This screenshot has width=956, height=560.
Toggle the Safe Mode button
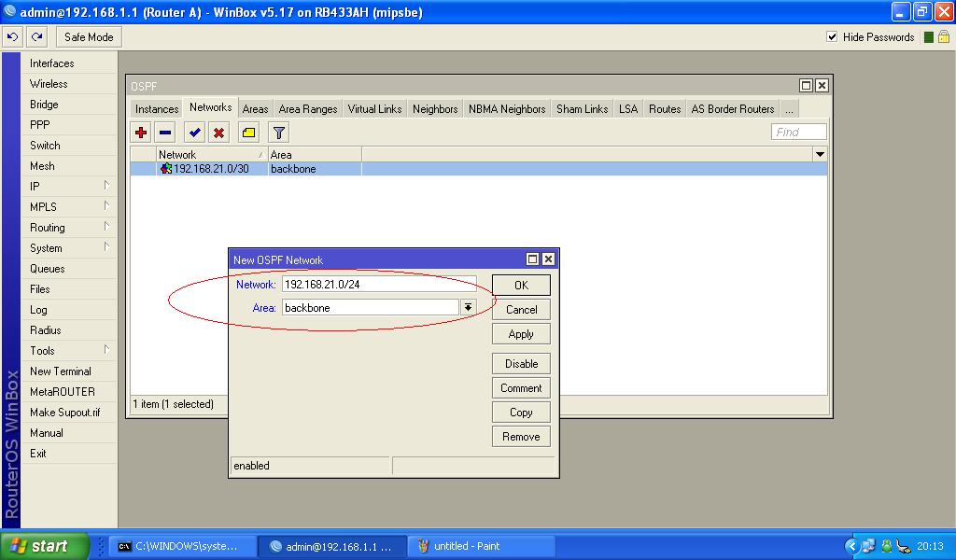point(89,37)
